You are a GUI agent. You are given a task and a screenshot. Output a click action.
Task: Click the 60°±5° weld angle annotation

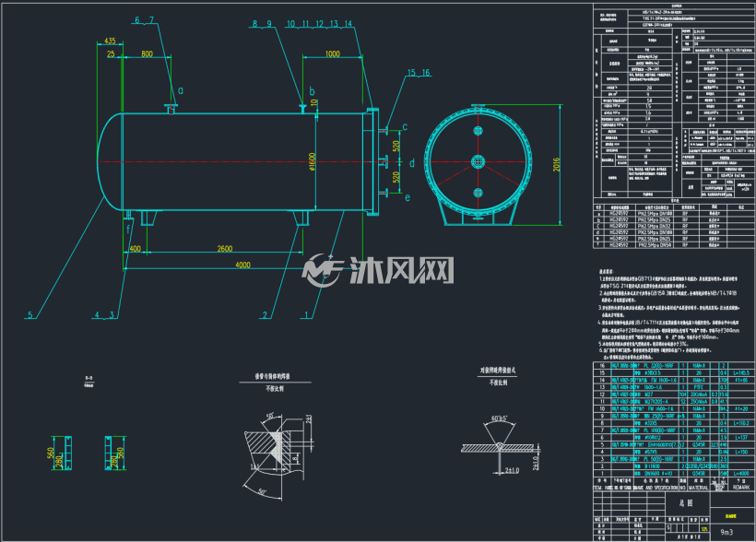(x=499, y=418)
